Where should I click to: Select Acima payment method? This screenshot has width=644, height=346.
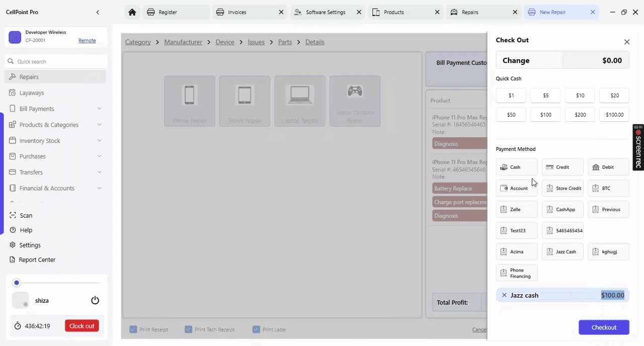[517, 251]
